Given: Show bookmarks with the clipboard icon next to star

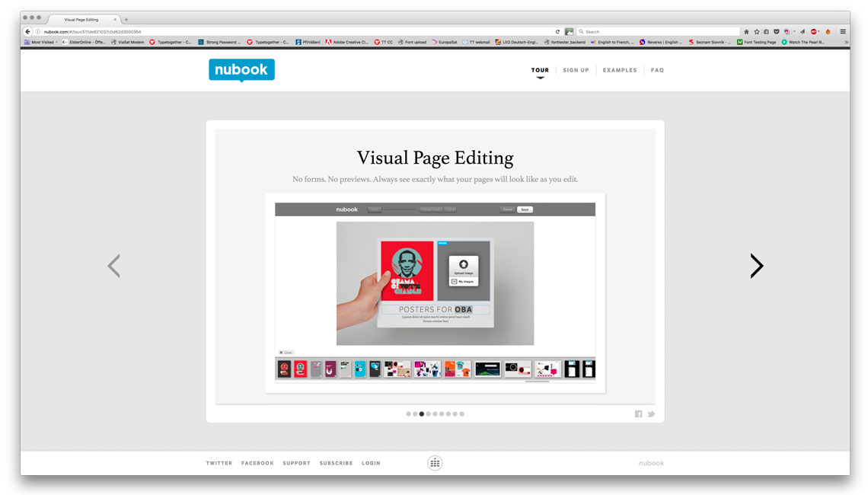Looking at the screenshot, I should (766, 31).
